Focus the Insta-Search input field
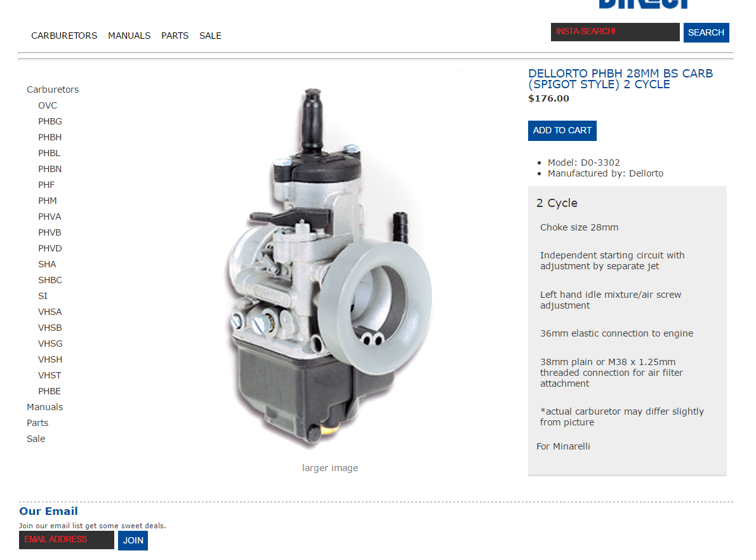The width and height of the screenshot is (756, 560). coord(615,32)
